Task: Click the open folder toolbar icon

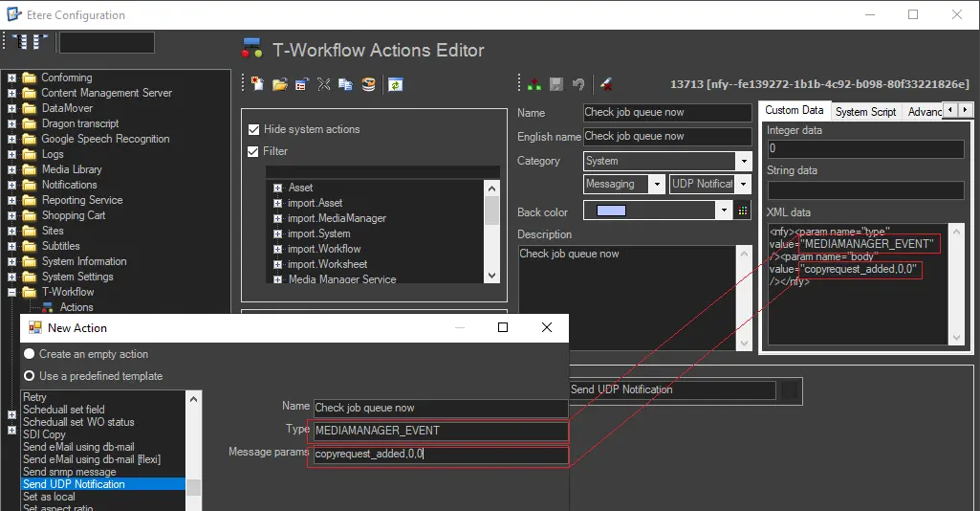Action: tap(279, 84)
